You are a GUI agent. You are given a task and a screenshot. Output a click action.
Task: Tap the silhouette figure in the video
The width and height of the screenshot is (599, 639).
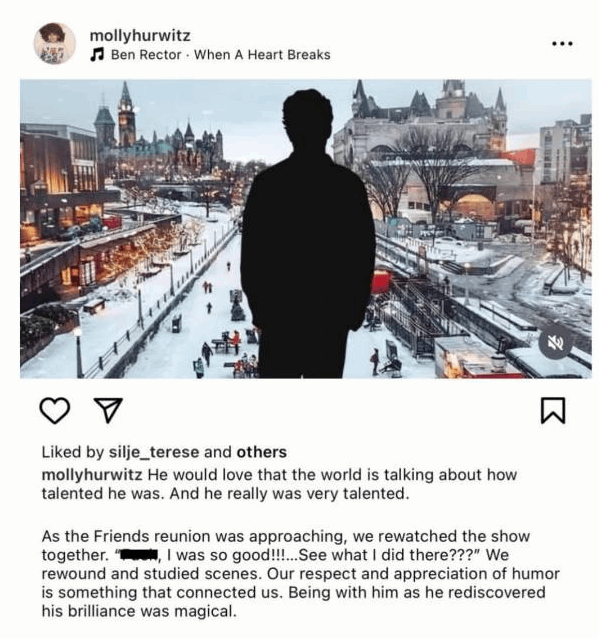click(x=308, y=234)
